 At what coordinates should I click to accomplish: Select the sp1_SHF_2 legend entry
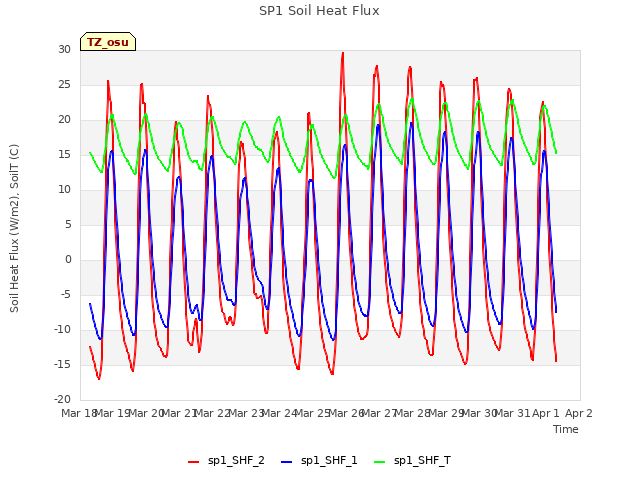(x=226, y=461)
